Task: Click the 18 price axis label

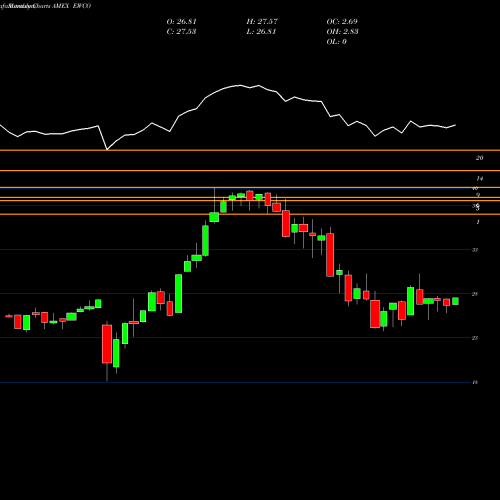Action: [475, 382]
